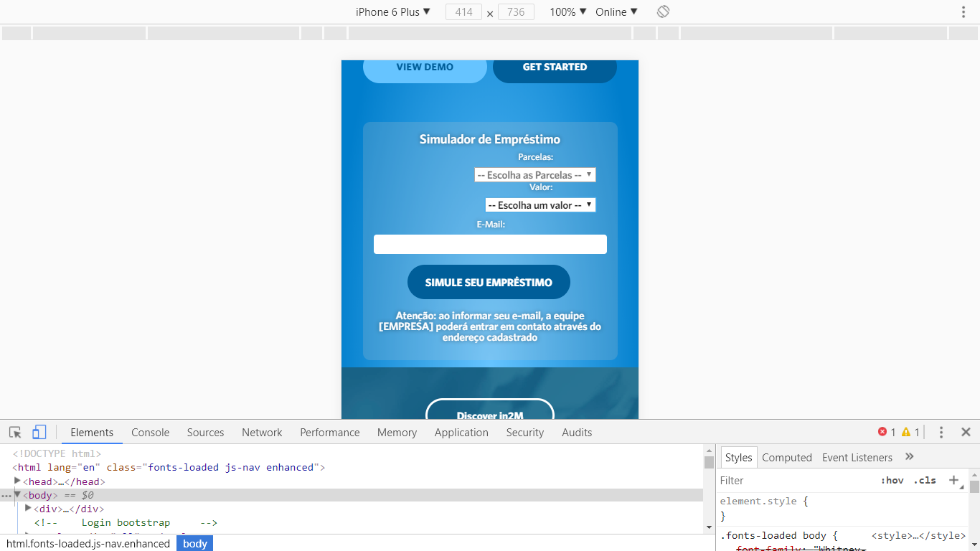The width and height of the screenshot is (980, 551).
Task: Close the DevTools panel
Action: tap(966, 432)
